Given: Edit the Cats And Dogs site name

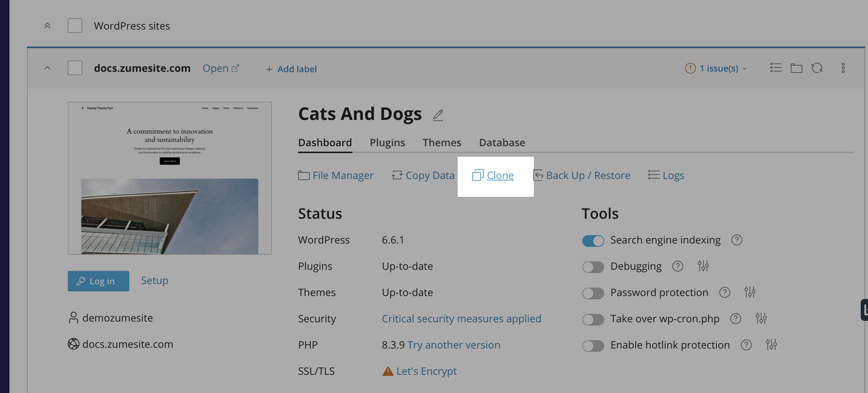Looking at the screenshot, I should point(438,115).
